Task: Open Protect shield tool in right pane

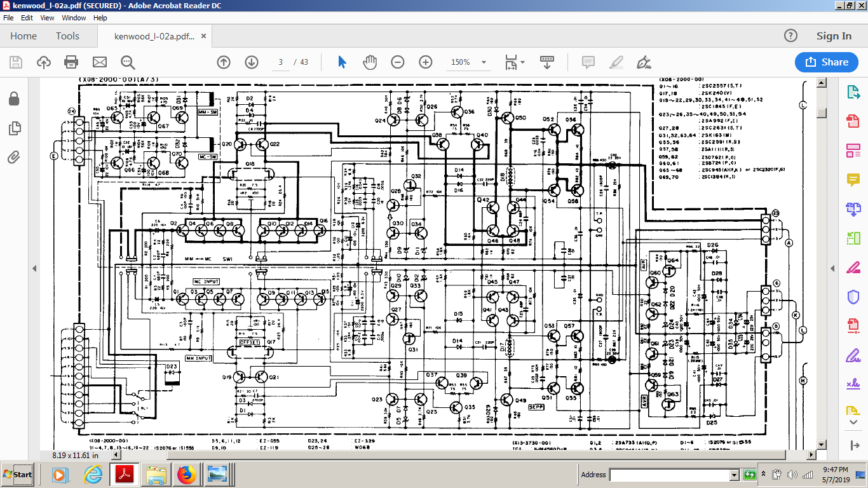Action: (853, 297)
